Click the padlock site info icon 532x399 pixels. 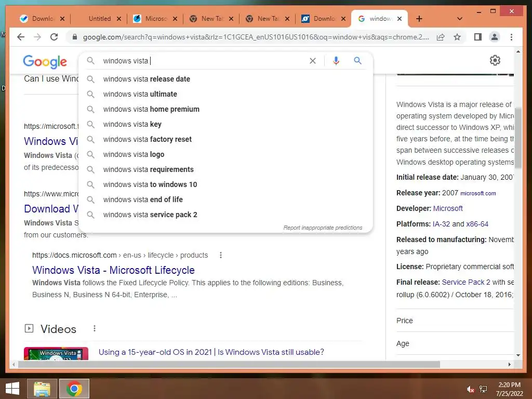75,37
